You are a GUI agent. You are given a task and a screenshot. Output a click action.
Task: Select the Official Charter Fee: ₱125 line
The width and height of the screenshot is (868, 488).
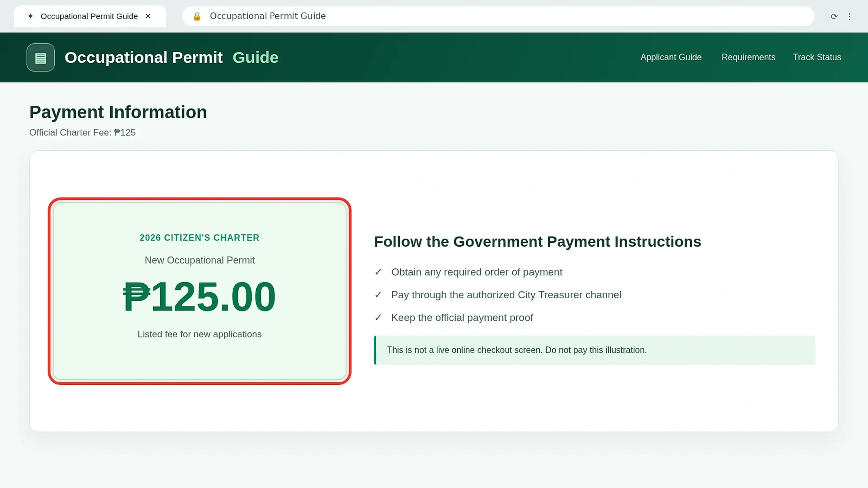[82, 133]
